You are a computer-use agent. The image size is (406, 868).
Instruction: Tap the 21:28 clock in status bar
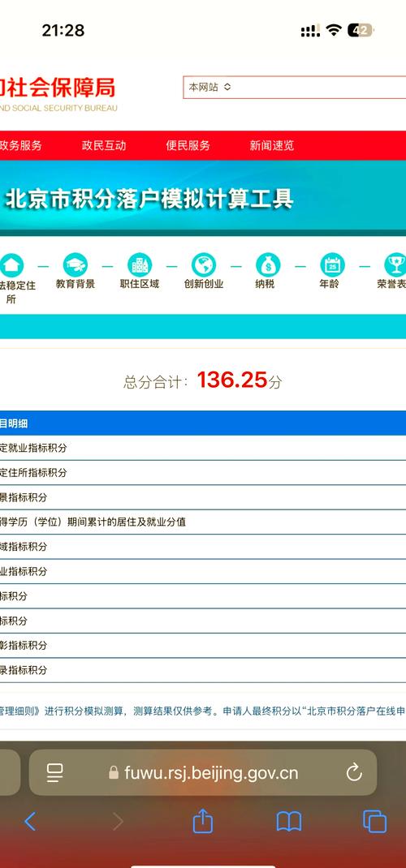(63, 31)
